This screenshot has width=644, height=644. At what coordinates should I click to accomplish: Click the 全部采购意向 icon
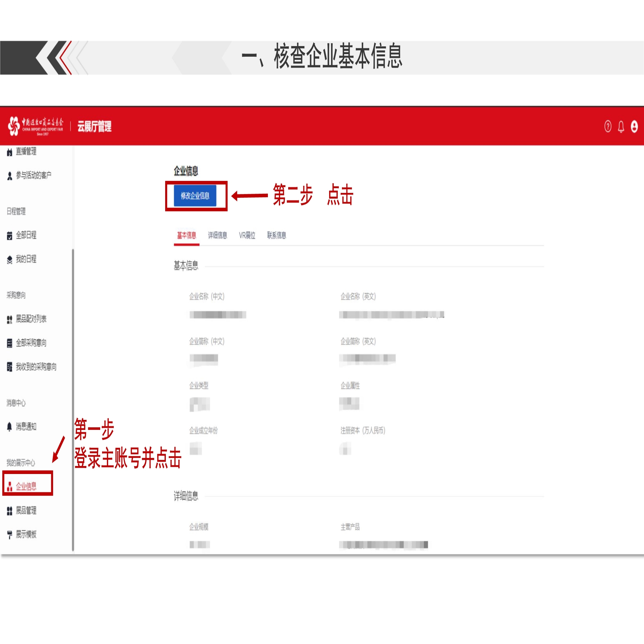point(10,343)
